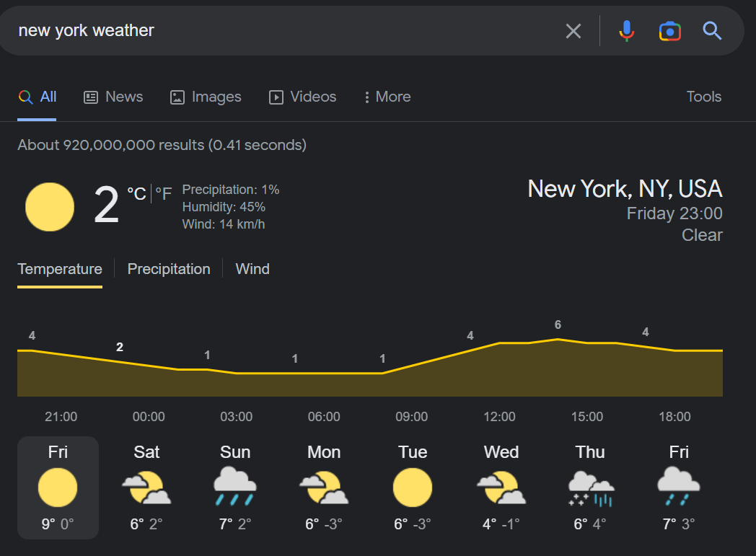The image size is (756, 556).
Task: Open the Videos results tab
Action: [x=302, y=97]
